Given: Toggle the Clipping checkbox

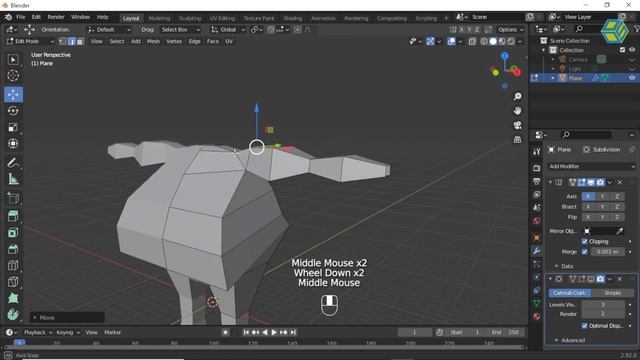Looking at the screenshot, I should (x=584, y=242).
